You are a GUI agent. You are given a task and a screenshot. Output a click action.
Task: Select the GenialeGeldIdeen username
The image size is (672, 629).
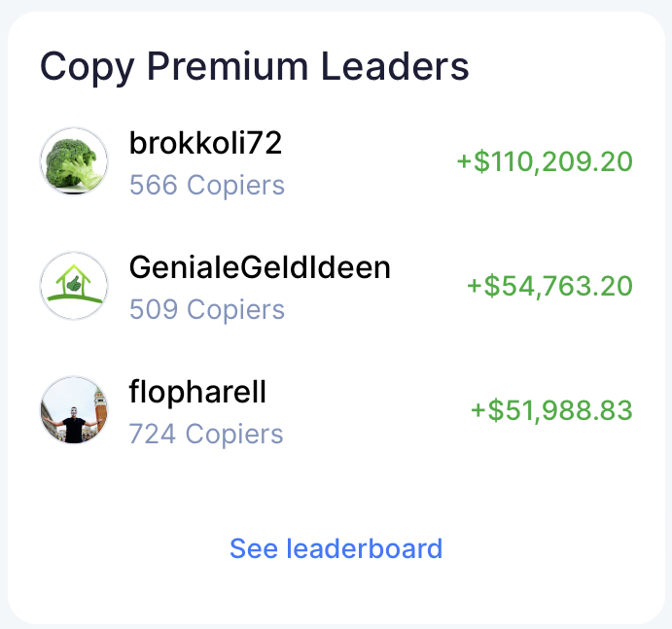[x=260, y=267]
